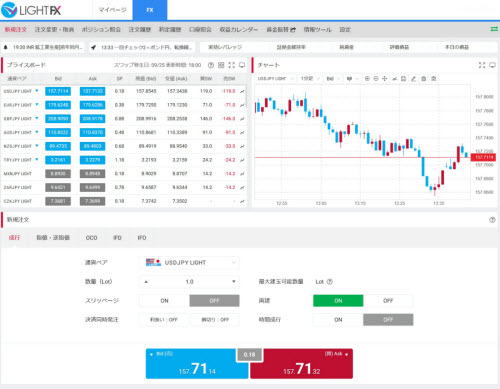Set hedging (両建) to ON
The width and height of the screenshot is (500, 389).
pyautogui.click(x=338, y=301)
